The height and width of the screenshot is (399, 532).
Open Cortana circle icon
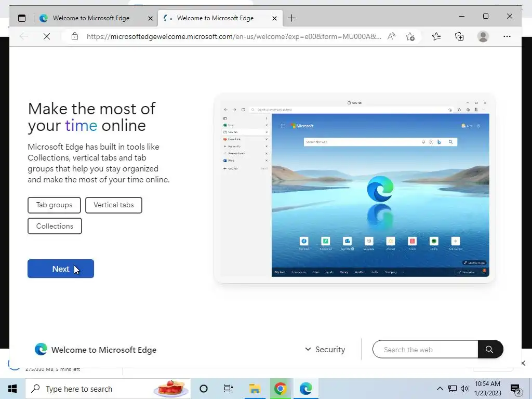204,389
